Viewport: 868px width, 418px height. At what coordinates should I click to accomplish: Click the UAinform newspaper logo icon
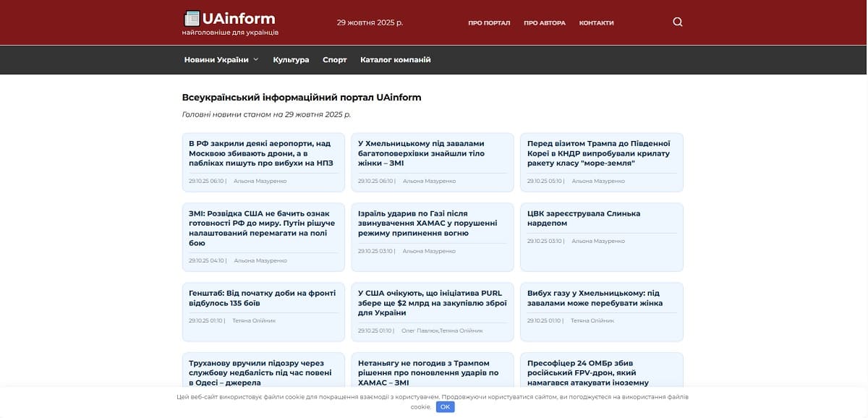click(192, 17)
